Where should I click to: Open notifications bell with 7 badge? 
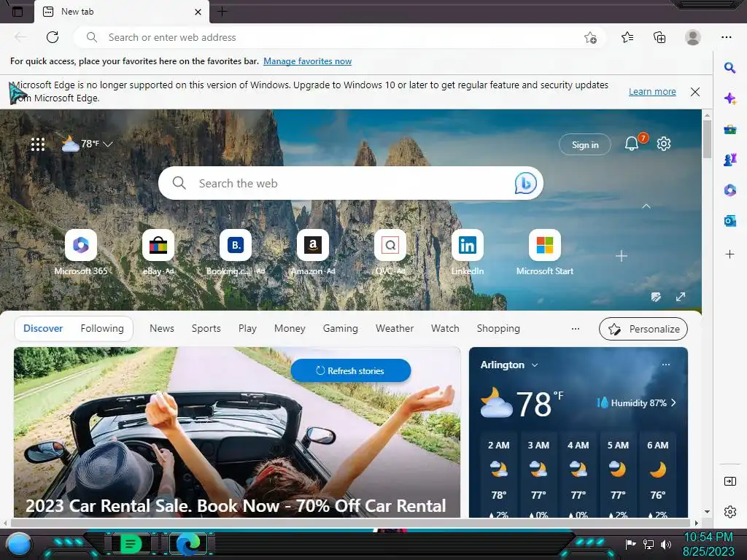[x=632, y=144]
